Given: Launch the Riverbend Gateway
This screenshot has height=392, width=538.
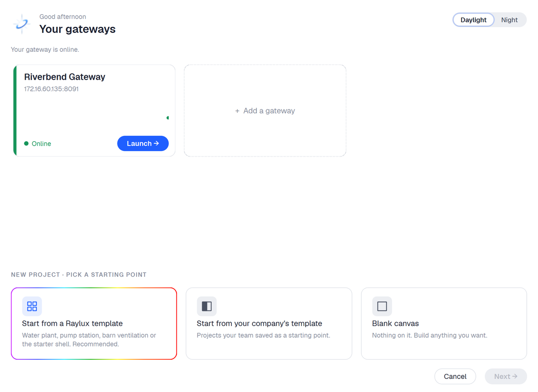Looking at the screenshot, I should click(x=143, y=143).
